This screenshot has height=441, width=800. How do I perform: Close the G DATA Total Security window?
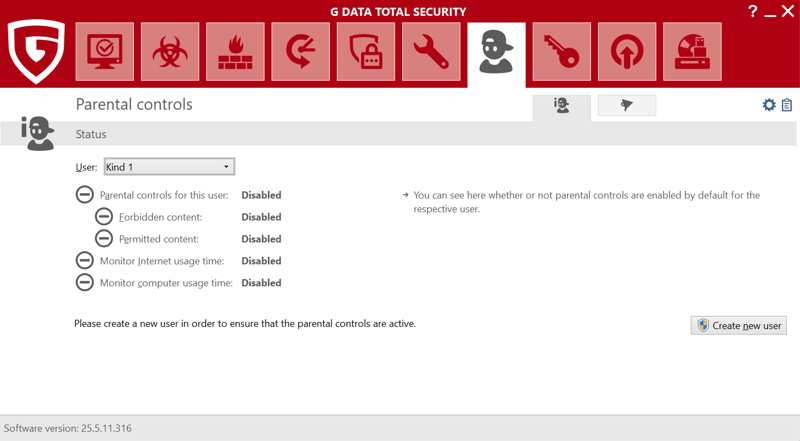tap(788, 11)
